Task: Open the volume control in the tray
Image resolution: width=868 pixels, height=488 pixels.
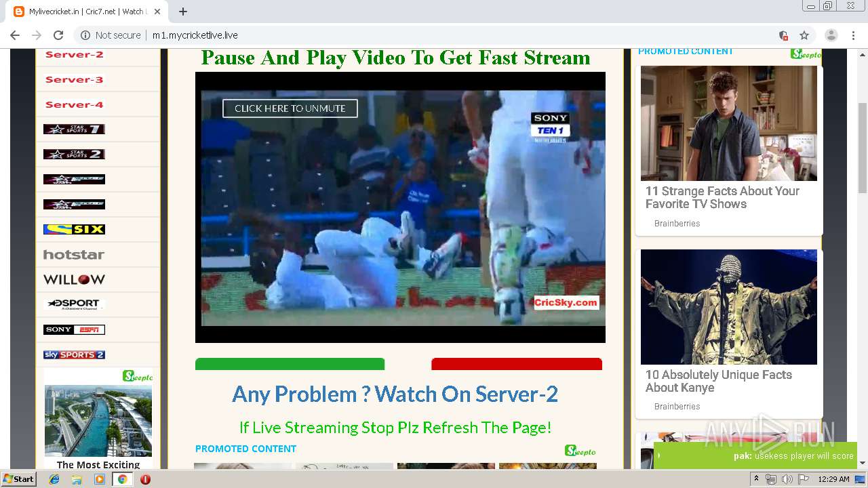Action: (x=787, y=479)
